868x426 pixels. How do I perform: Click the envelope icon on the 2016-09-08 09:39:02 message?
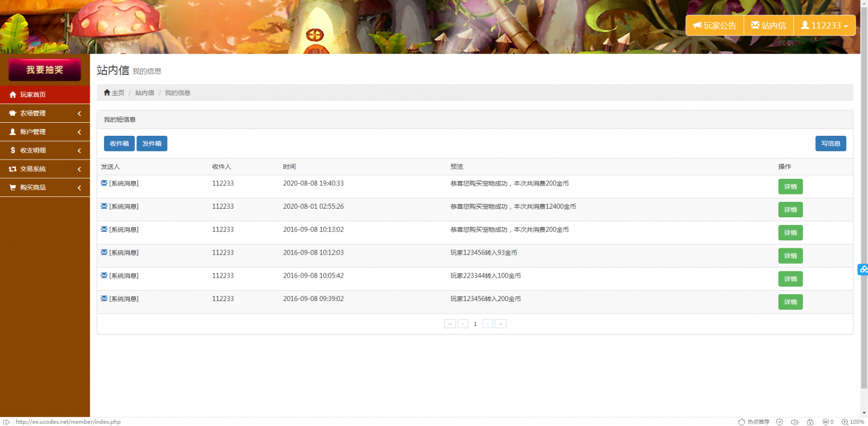104,299
